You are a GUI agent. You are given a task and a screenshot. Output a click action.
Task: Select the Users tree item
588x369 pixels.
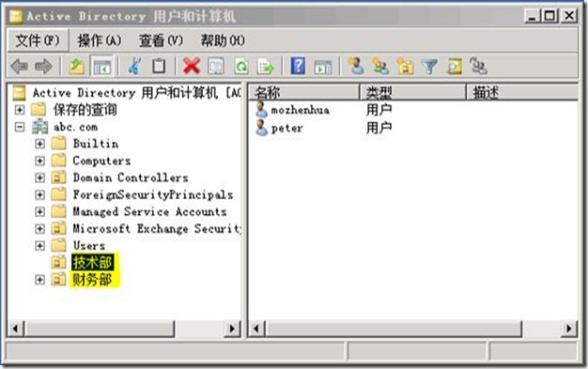pos(89,246)
